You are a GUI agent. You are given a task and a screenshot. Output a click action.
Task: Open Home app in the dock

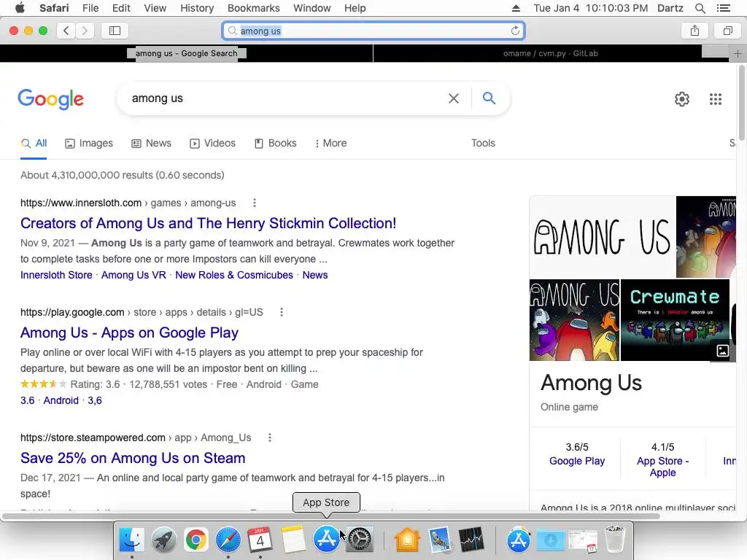pos(407,540)
